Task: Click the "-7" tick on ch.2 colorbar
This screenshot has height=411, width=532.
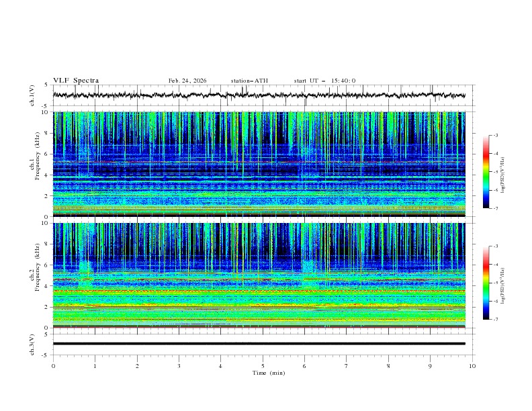Action: pos(495,320)
